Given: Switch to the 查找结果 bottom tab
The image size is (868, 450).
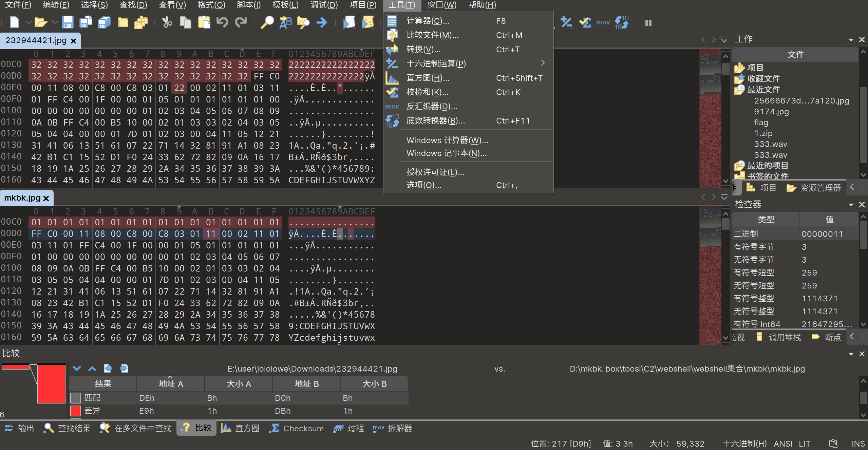Looking at the screenshot, I should coord(67,428).
